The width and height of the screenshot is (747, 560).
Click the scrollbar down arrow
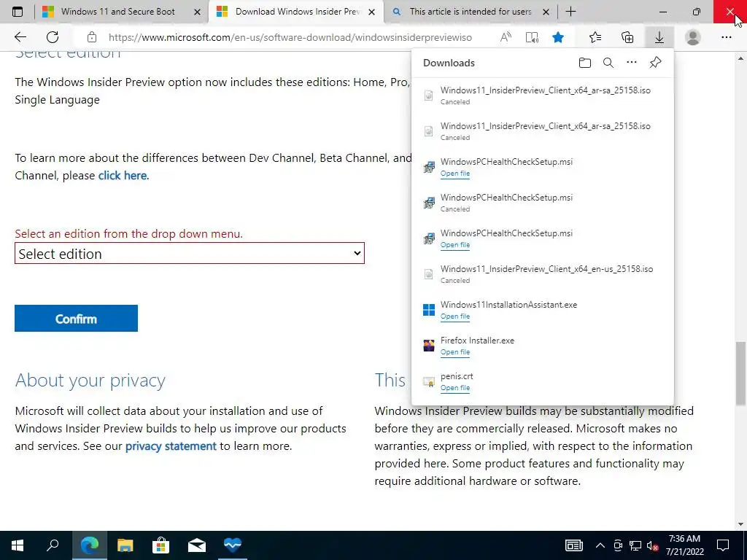[741, 524]
